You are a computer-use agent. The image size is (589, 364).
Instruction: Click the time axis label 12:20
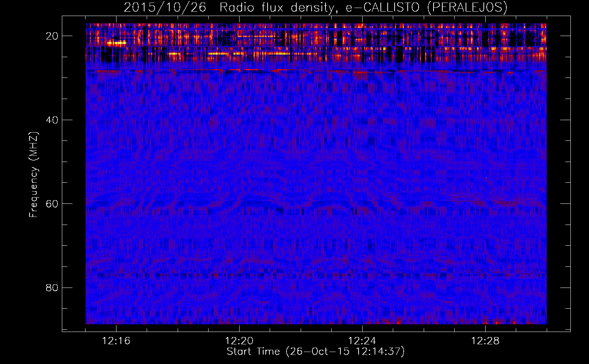click(239, 341)
